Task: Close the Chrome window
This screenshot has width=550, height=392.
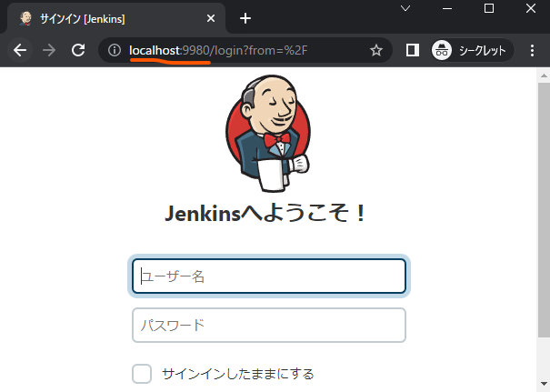Action: (531, 8)
